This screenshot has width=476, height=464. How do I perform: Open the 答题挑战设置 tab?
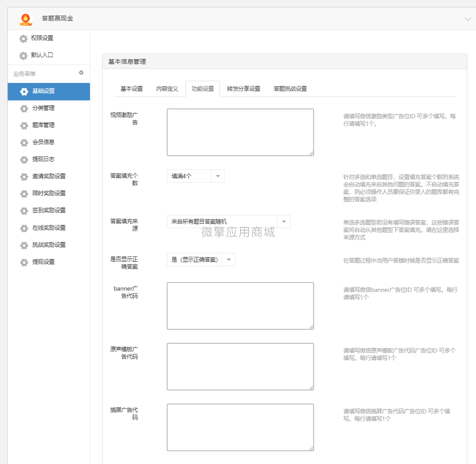(x=290, y=89)
